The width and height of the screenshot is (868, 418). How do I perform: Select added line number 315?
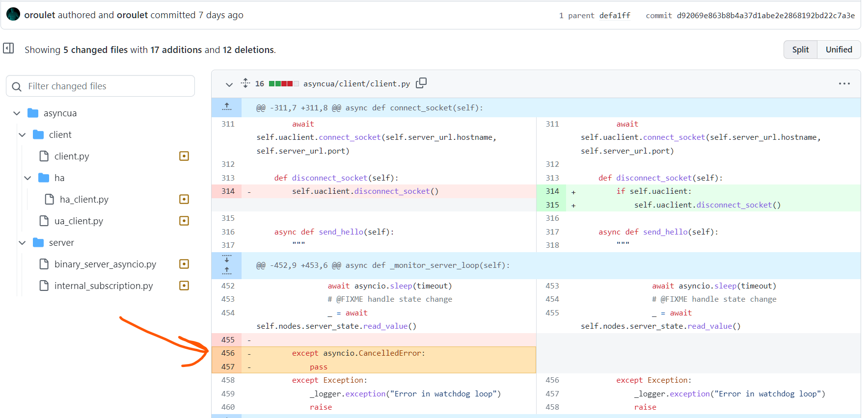coord(552,205)
